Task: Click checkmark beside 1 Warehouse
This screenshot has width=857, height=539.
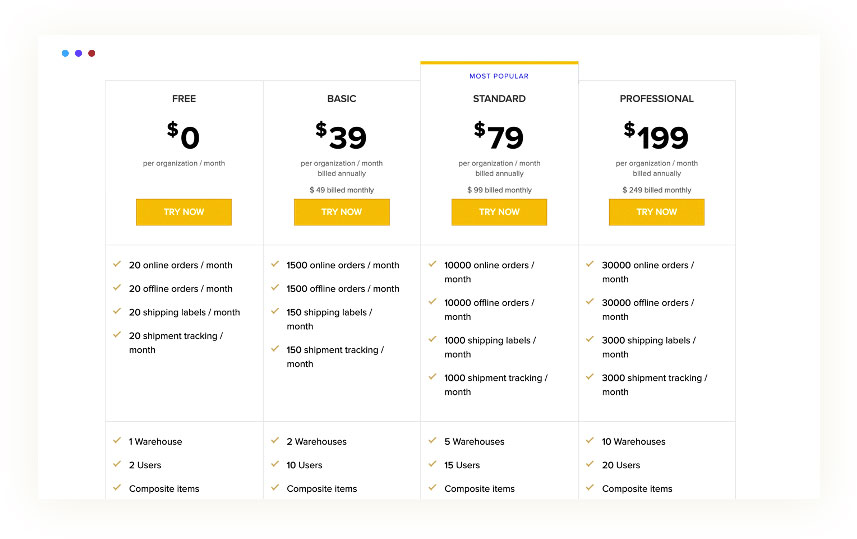Action: (x=117, y=441)
